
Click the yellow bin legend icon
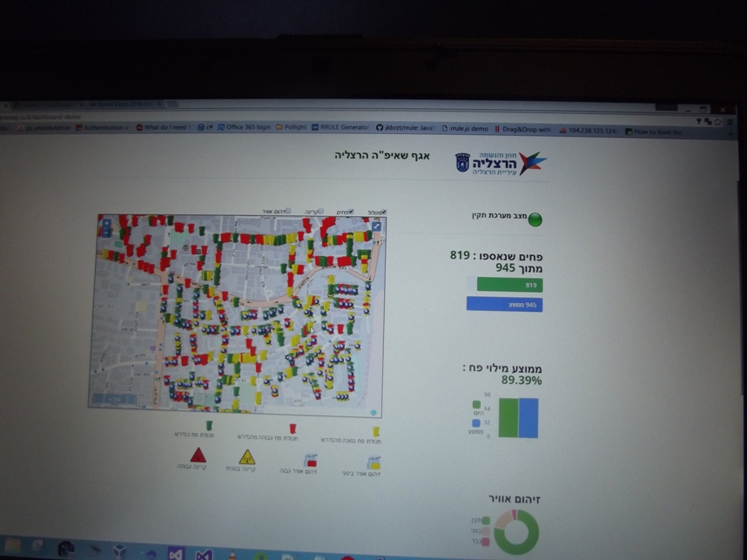tap(375, 429)
